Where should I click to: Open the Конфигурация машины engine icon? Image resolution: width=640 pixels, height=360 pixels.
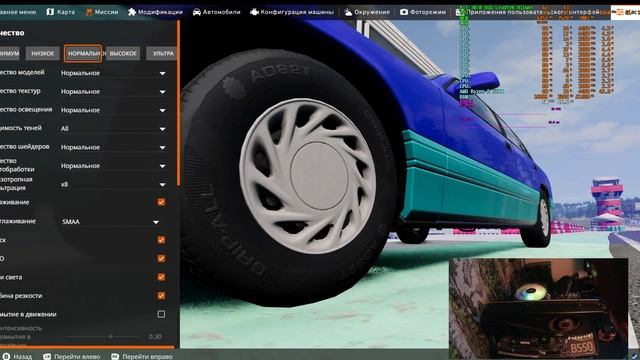[254, 12]
